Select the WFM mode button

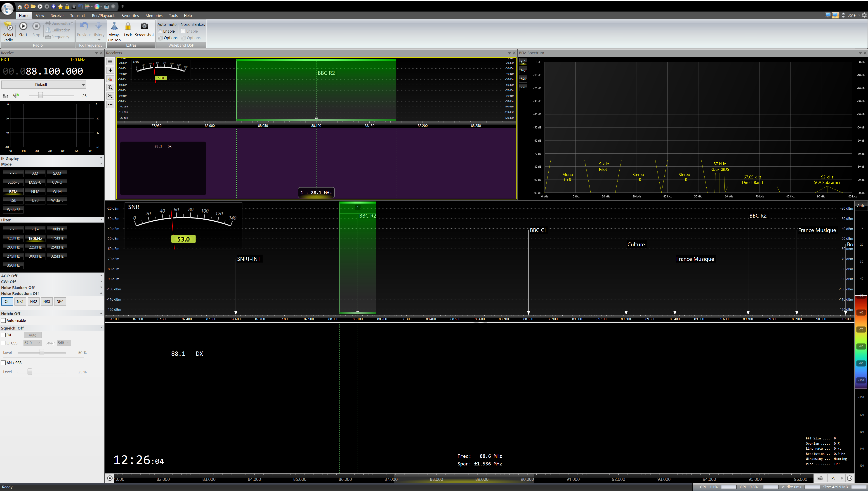pos(57,191)
